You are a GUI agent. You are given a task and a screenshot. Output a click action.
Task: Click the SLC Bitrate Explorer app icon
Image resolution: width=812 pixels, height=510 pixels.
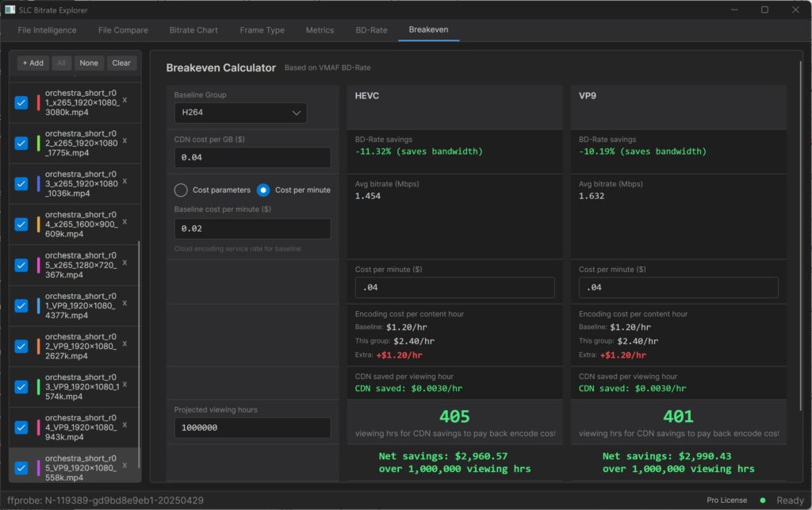coord(10,10)
